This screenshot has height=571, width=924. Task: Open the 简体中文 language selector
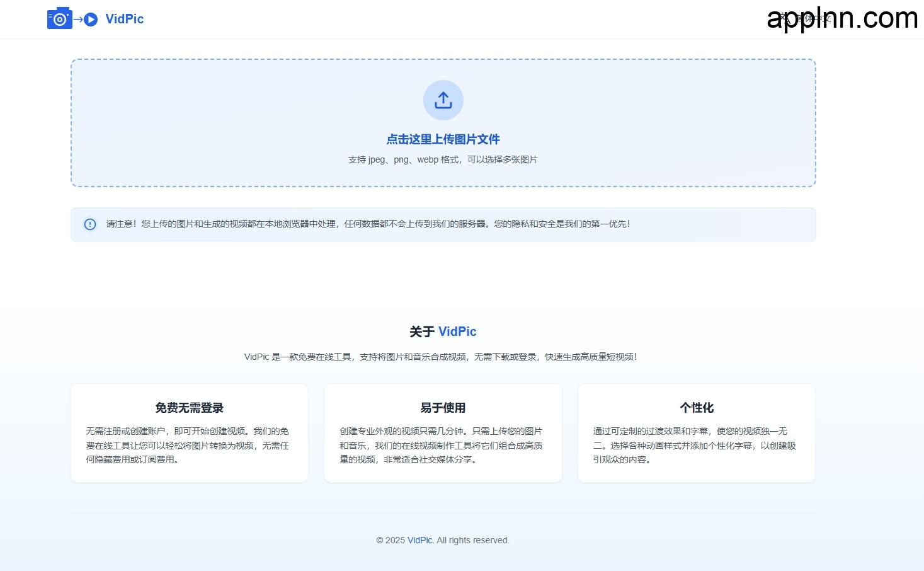coord(806,19)
